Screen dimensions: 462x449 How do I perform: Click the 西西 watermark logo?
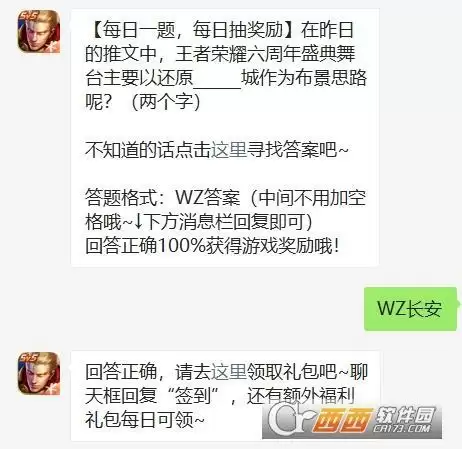coord(342,422)
